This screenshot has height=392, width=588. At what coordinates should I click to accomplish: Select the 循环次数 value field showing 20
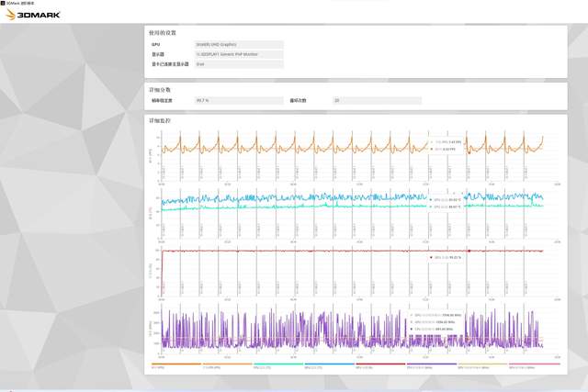pos(377,100)
